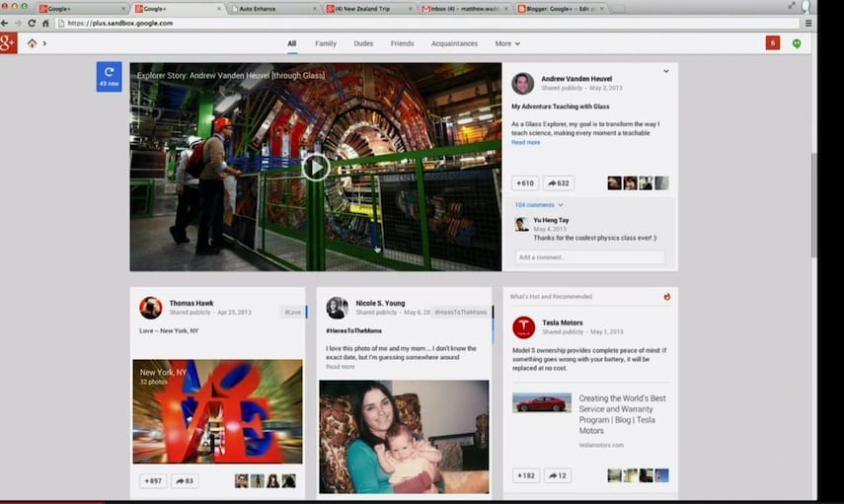Switch to the Inbox (4) Gmail browser tab
Image resolution: width=844 pixels, height=504 pixels.
click(465, 9)
